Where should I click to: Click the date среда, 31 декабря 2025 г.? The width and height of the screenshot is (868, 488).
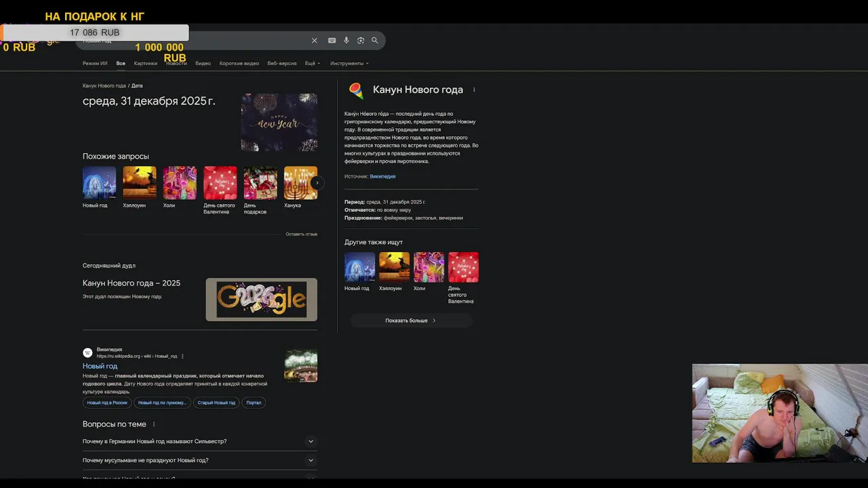(149, 101)
